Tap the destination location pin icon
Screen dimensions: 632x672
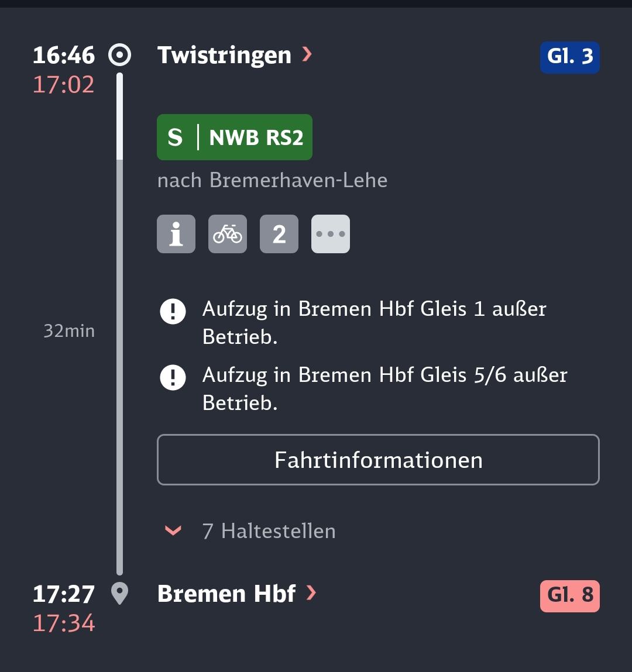(120, 594)
